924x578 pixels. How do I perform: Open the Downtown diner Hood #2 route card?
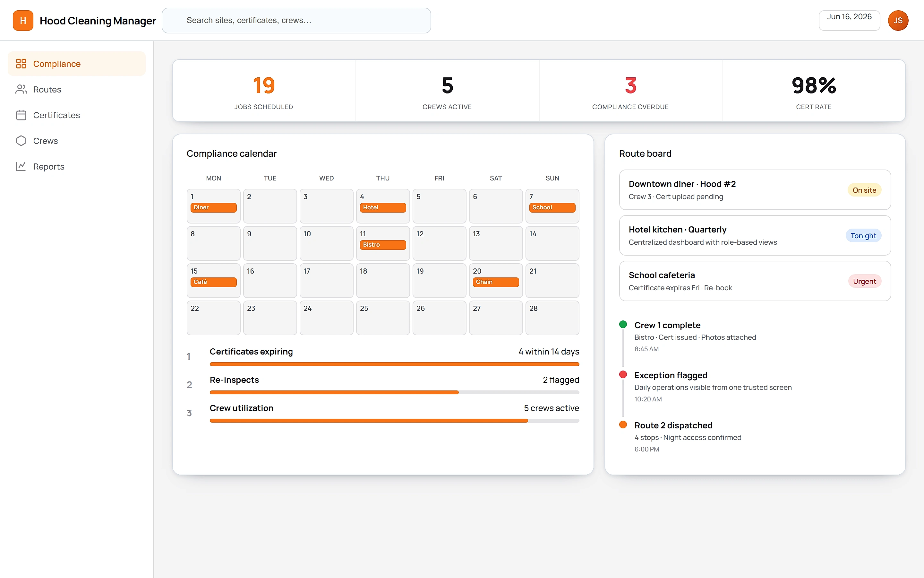point(755,190)
